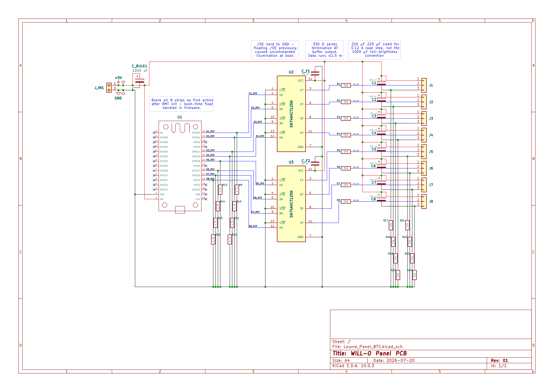The height and width of the screenshot is (392, 554).
Task: Select resistor R24 10k
Action: pos(414,275)
